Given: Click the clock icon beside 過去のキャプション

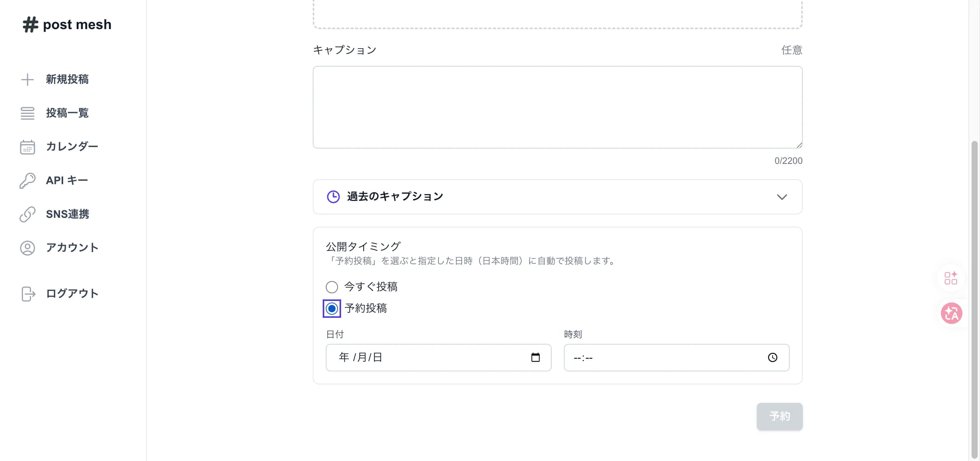Looking at the screenshot, I should click(x=333, y=197).
